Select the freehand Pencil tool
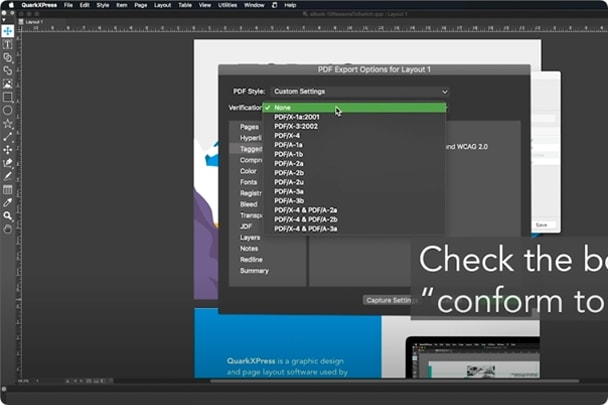This screenshot has height=405, width=608. point(7,176)
